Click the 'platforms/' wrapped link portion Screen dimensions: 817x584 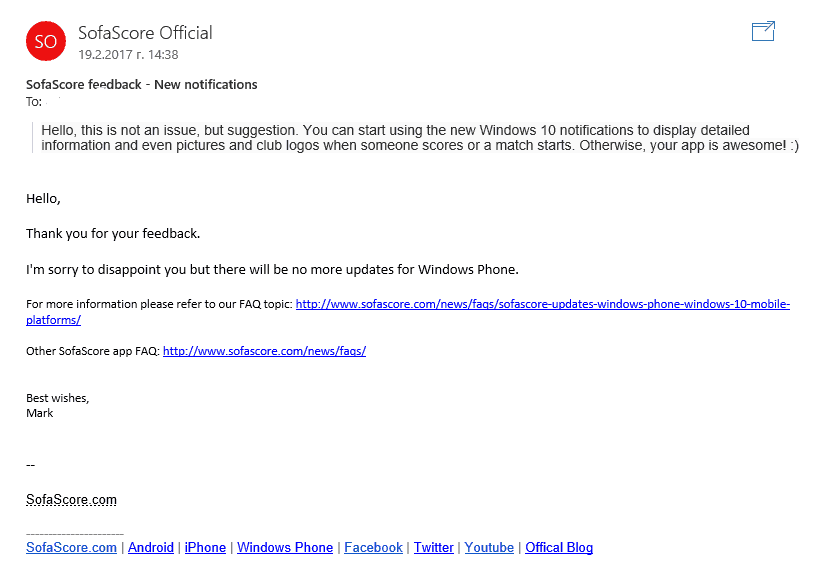tap(53, 320)
